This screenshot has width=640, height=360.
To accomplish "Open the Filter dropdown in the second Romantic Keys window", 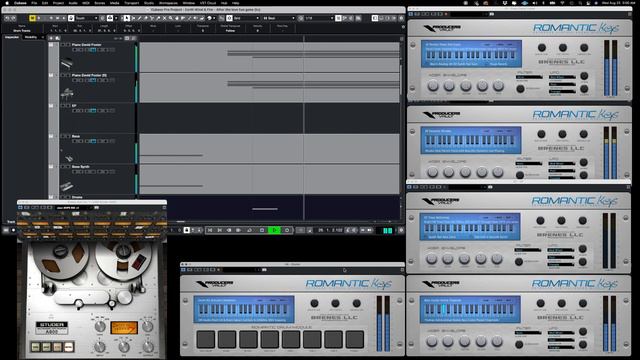I will pos(529,164).
